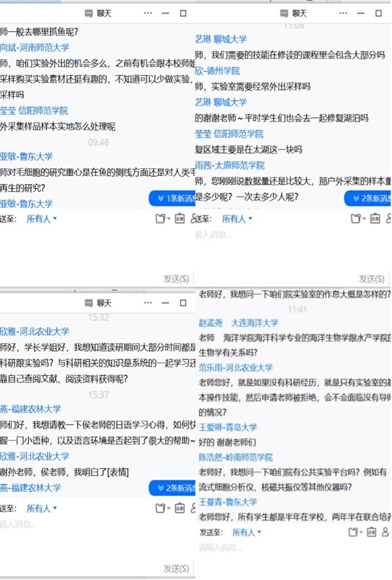Jump to new messages via the '1条新消息' banner
The image size is (392, 580).
pyautogui.click(x=172, y=198)
